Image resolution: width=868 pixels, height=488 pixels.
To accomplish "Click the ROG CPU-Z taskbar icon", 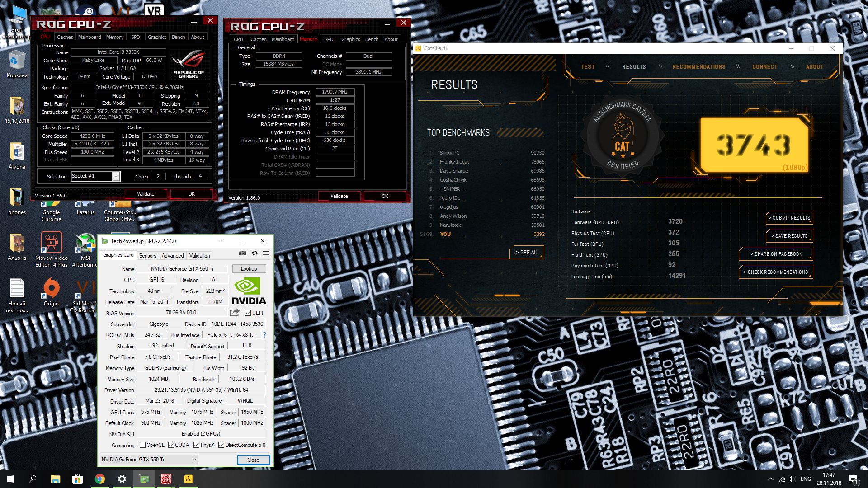I will pyautogui.click(x=166, y=479).
